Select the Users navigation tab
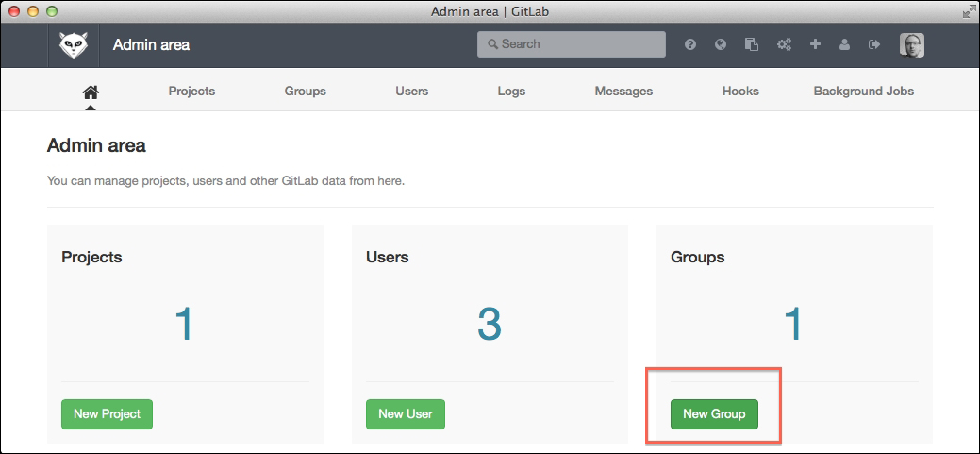This screenshot has width=980, height=454. click(x=411, y=92)
